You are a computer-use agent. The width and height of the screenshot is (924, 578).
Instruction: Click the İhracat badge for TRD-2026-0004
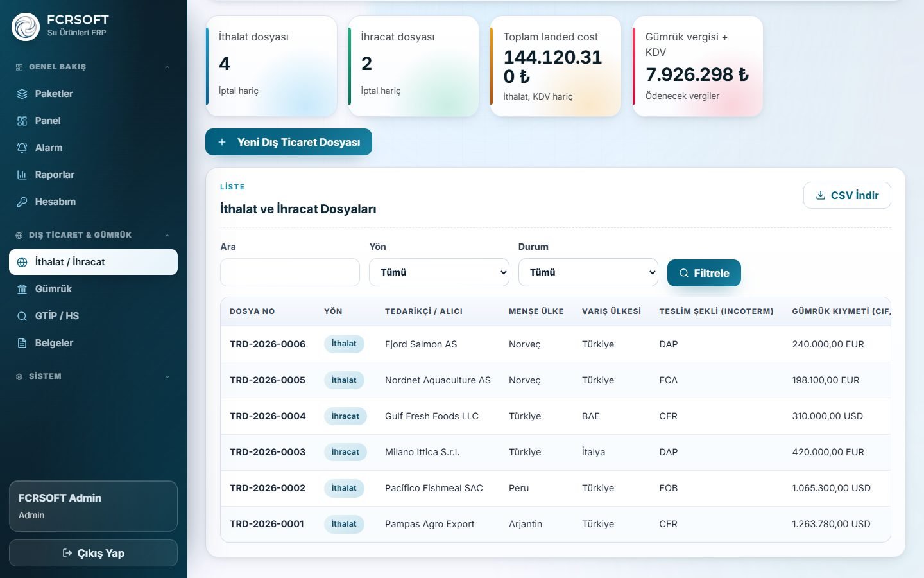click(x=345, y=416)
